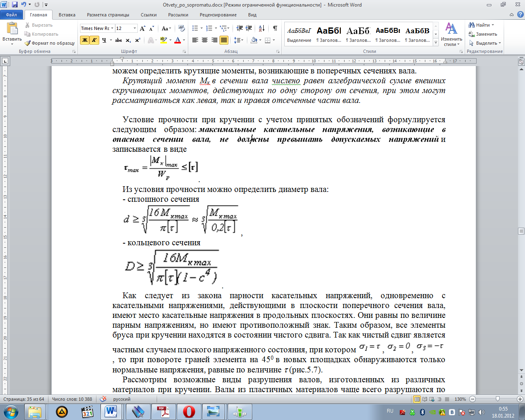Toggle italic К formatting

point(94,40)
